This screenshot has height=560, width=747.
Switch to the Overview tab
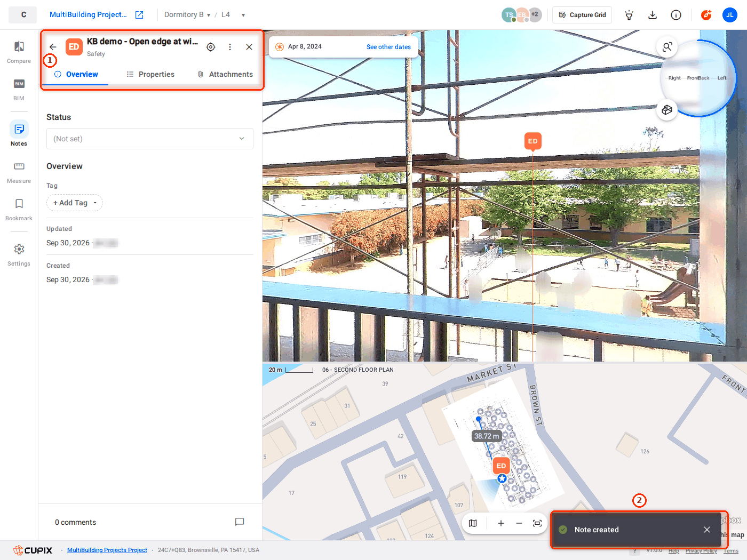76,74
